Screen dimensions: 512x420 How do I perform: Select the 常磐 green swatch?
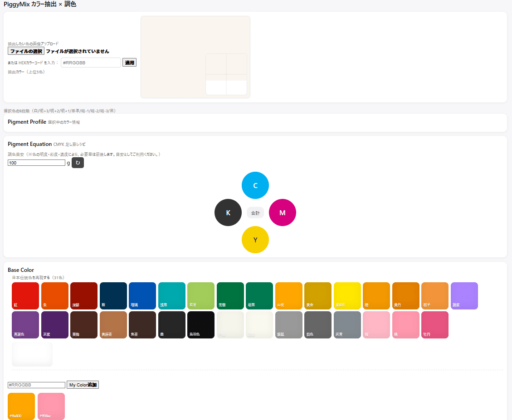pos(230,296)
